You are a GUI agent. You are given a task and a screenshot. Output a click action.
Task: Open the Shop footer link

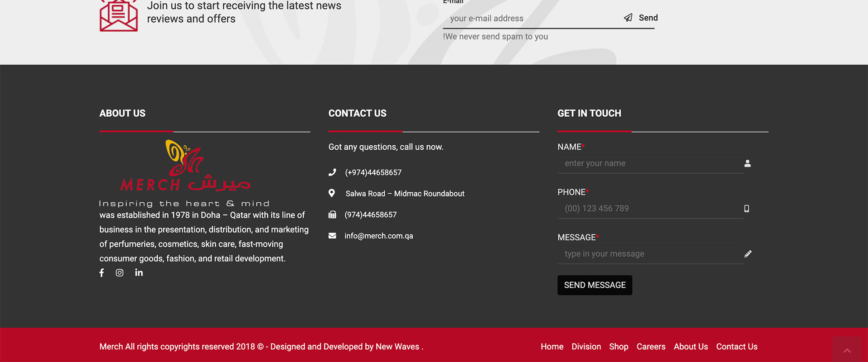point(618,347)
